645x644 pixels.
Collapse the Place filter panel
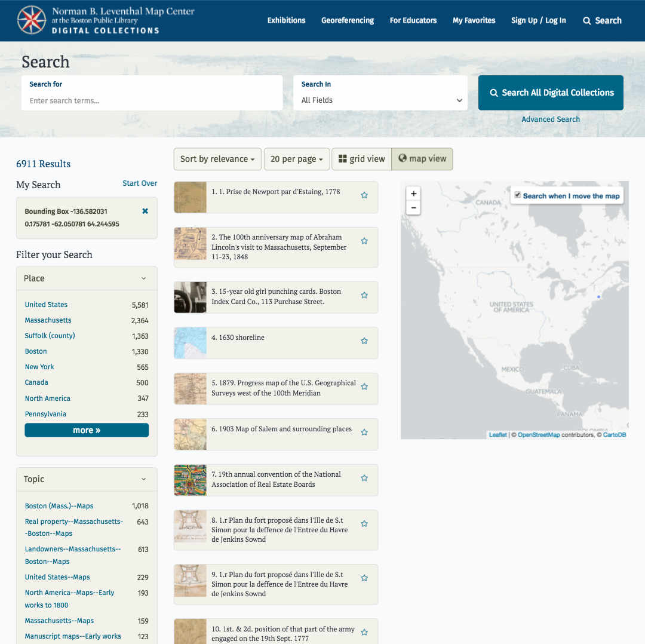[x=143, y=278]
